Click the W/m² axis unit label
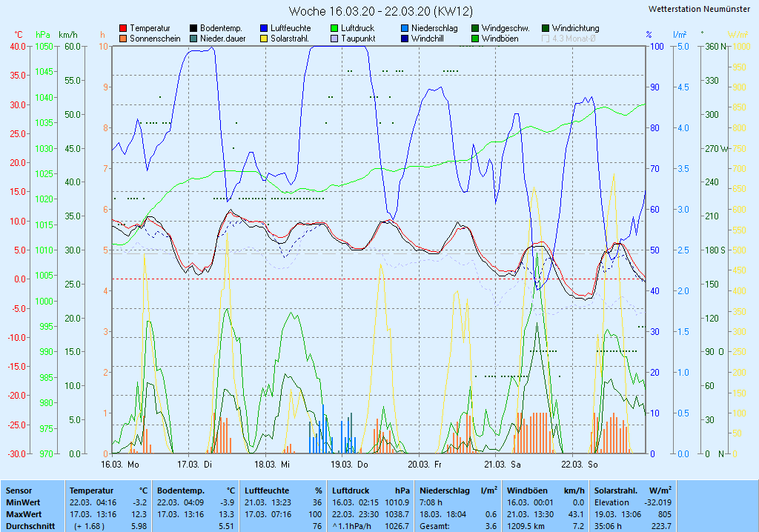The width and height of the screenshot is (759, 532). tap(738, 34)
